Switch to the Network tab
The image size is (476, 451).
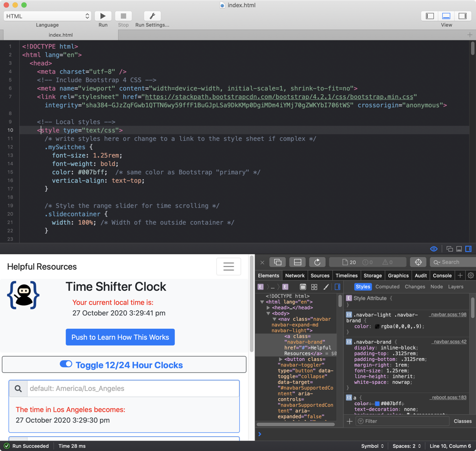(x=295, y=275)
